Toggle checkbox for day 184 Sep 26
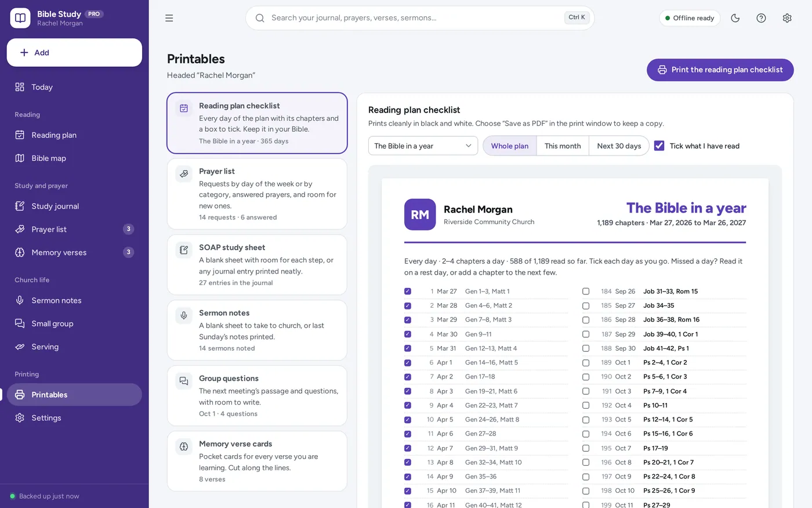The width and height of the screenshot is (812, 508). (586, 291)
